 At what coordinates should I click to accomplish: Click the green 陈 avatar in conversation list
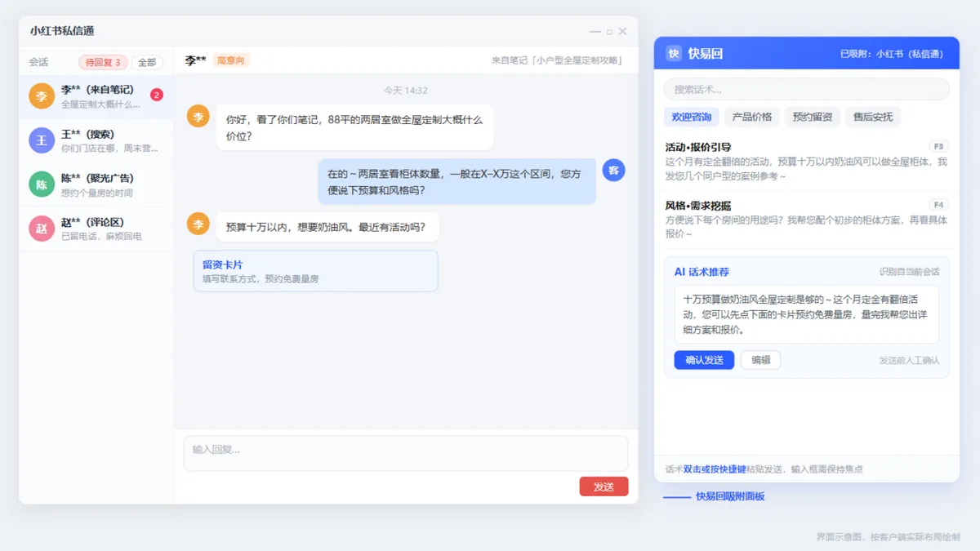[42, 184]
